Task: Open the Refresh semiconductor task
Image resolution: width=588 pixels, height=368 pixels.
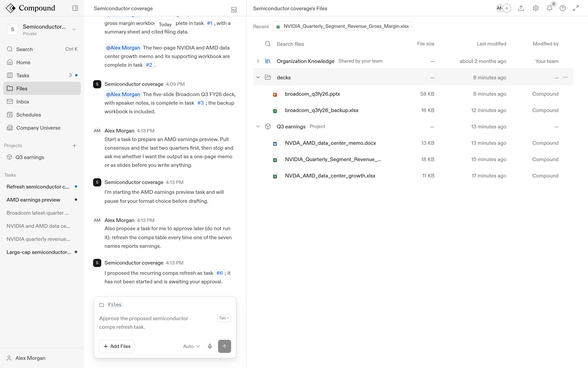Action: pyautogui.click(x=42, y=187)
